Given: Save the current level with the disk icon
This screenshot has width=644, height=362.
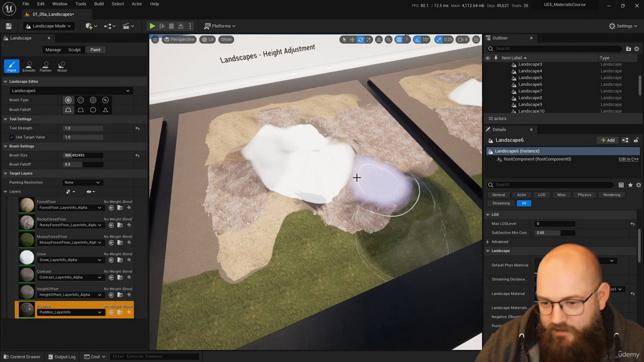Looking at the screenshot, I should [9, 26].
